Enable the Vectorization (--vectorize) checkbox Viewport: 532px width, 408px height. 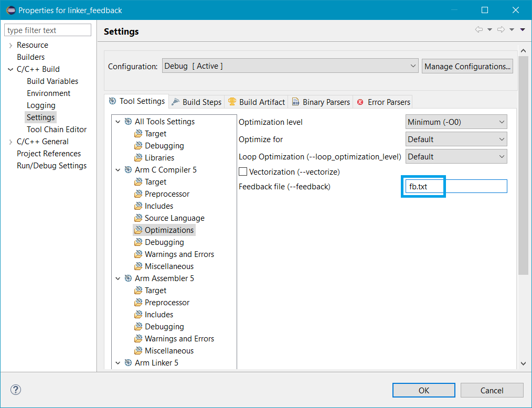[x=243, y=171]
